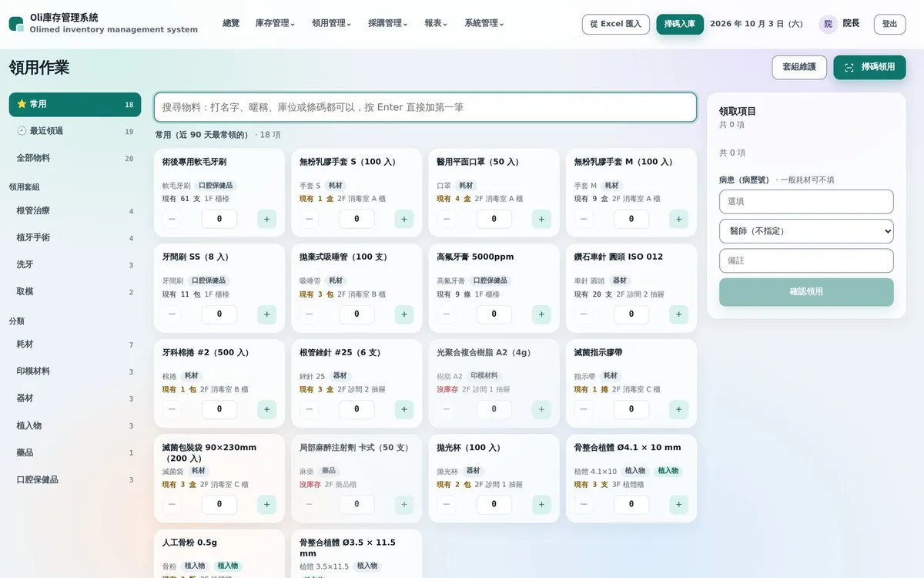Focus the 搜尋物料 search box

tap(425, 107)
